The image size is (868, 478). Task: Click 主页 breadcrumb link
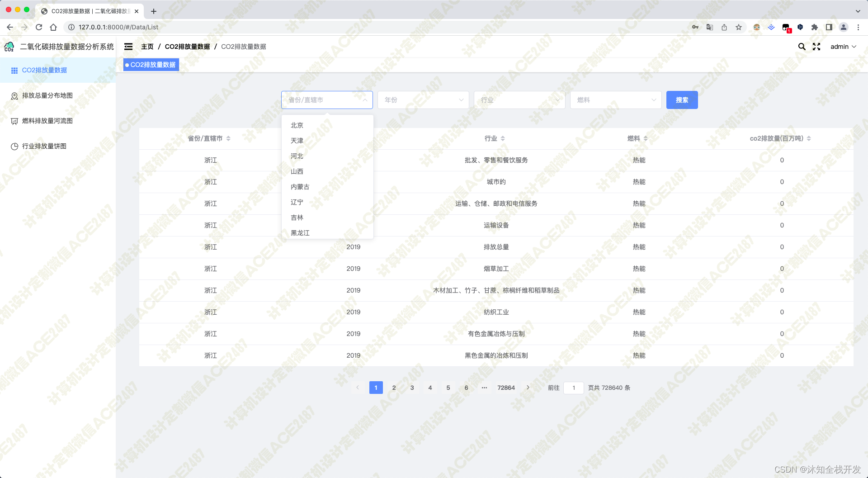click(x=147, y=47)
